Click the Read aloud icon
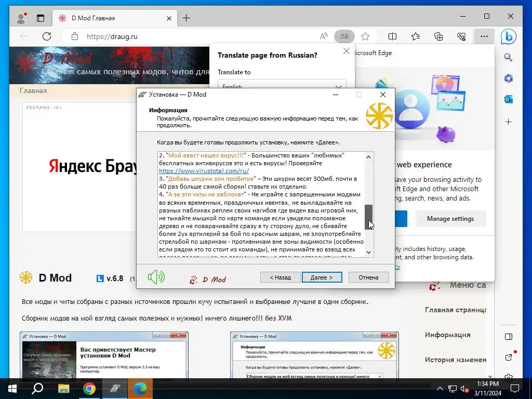This screenshot has height=399, width=532. pyautogui.click(x=324, y=36)
